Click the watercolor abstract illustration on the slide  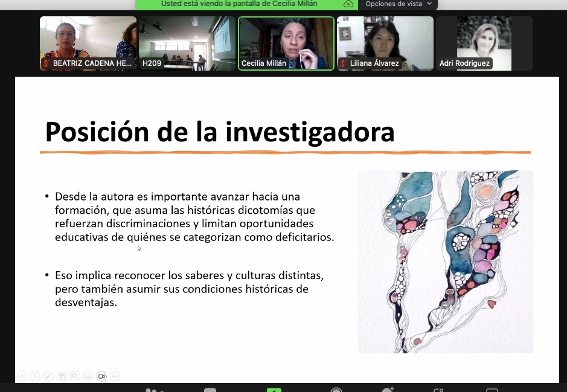tap(446, 262)
